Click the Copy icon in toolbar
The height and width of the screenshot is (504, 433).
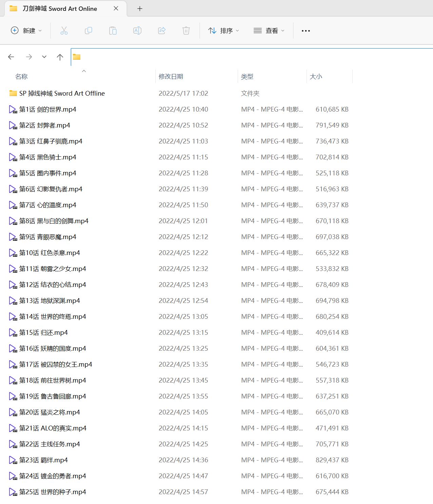[88, 31]
